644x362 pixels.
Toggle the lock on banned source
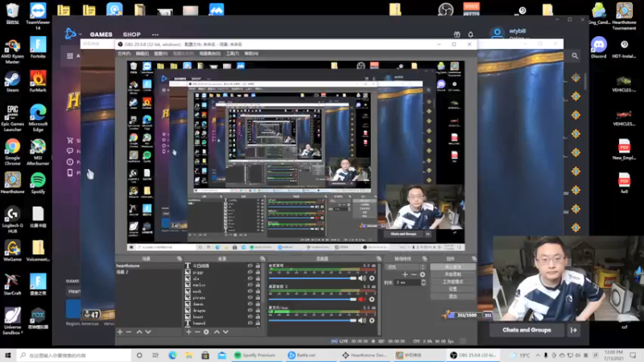point(258,323)
